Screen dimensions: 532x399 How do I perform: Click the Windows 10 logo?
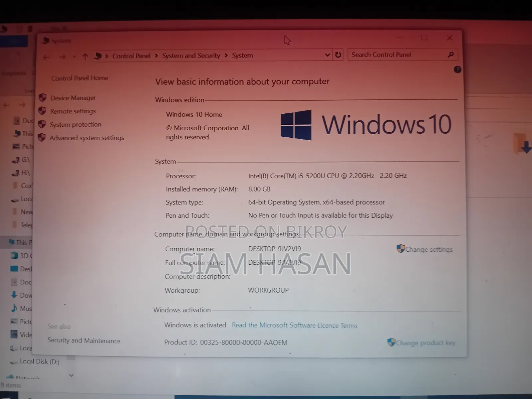(366, 125)
